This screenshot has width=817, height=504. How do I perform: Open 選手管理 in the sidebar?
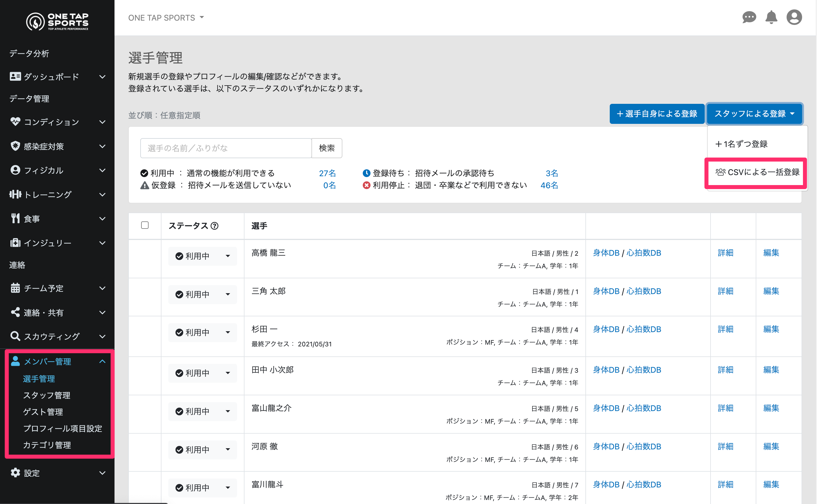click(x=39, y=379)
